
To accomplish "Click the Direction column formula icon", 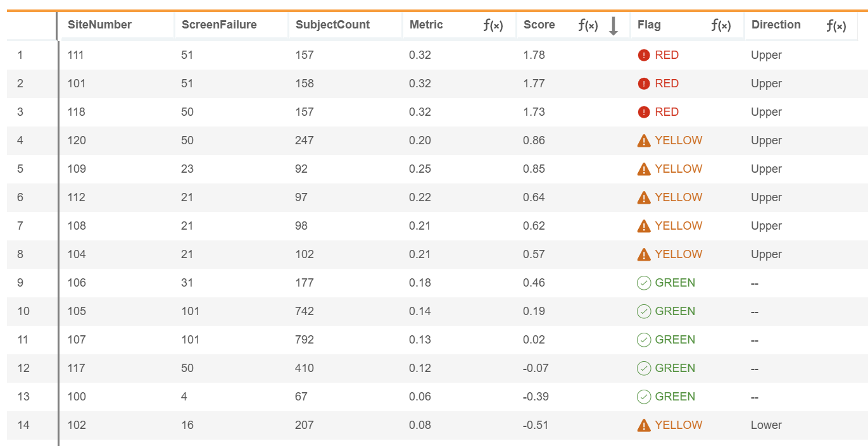I will pyautogui.click(x=836, y=25).
